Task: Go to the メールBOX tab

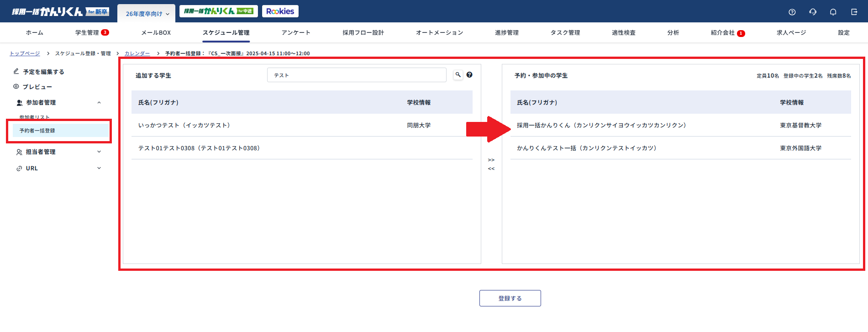Action: point(156,33)
